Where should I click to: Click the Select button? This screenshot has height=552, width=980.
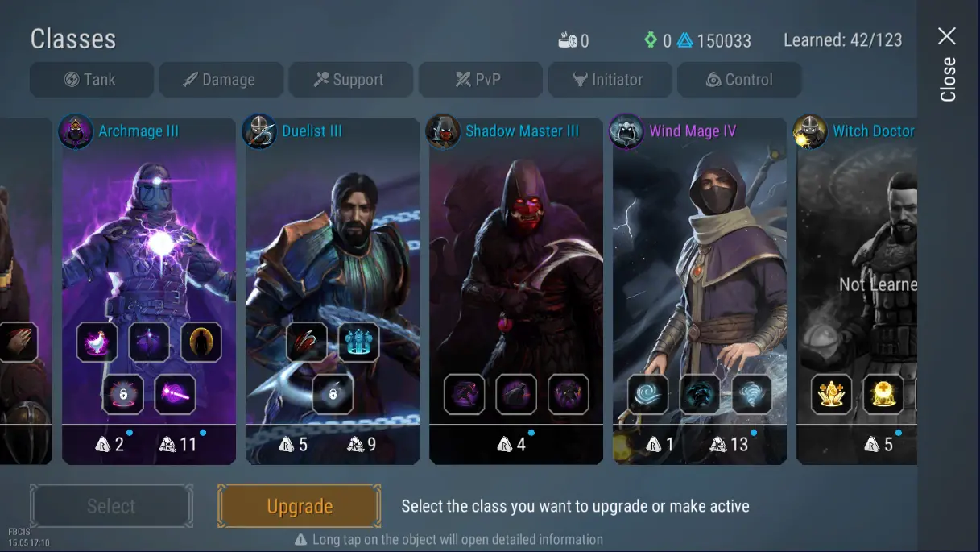pos(111,506)
